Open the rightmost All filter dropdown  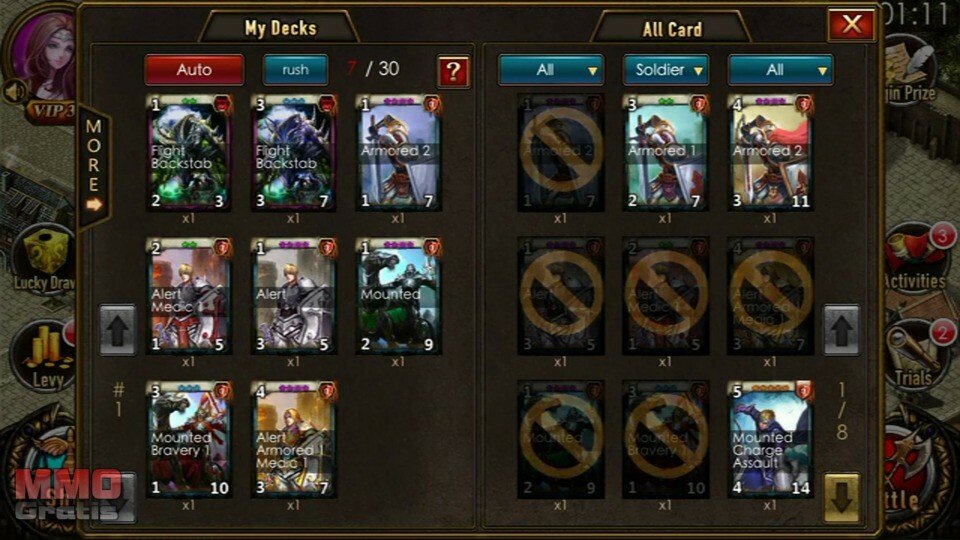pyautogui.click(x=780, y=70)
